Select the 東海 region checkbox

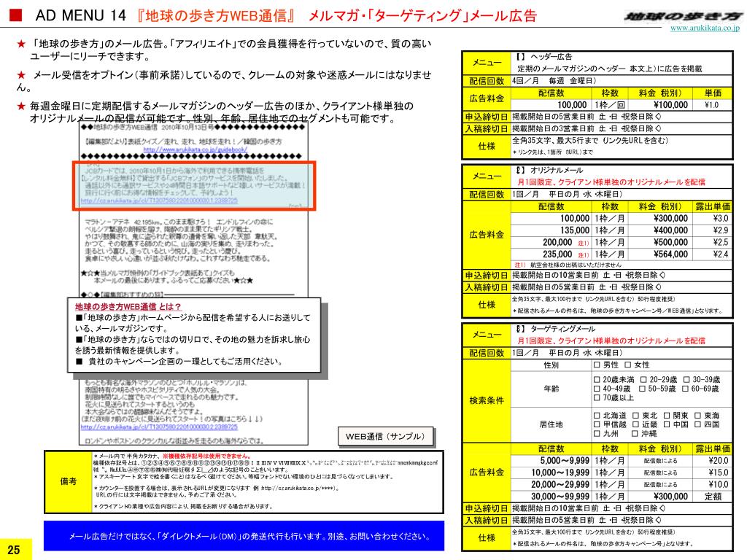pos(698,415)
